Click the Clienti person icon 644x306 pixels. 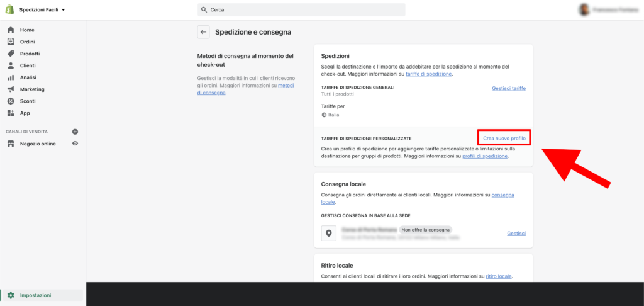(x=11, y=65)
